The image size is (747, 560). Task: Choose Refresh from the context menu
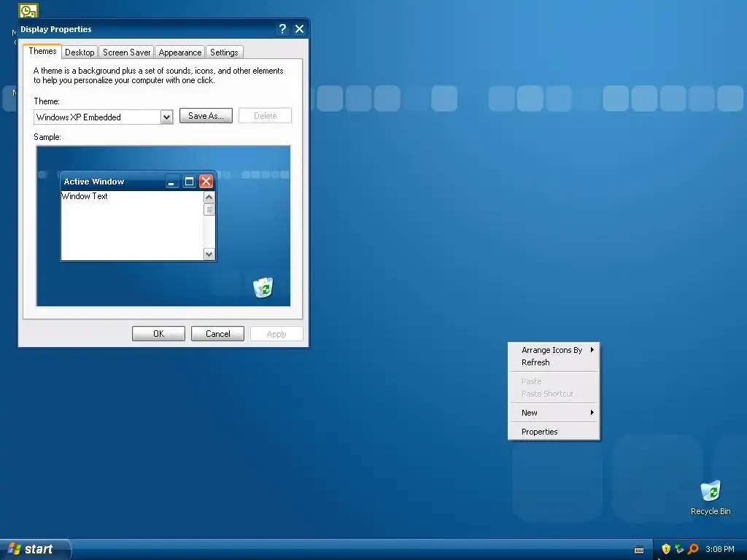click(554, 362)
